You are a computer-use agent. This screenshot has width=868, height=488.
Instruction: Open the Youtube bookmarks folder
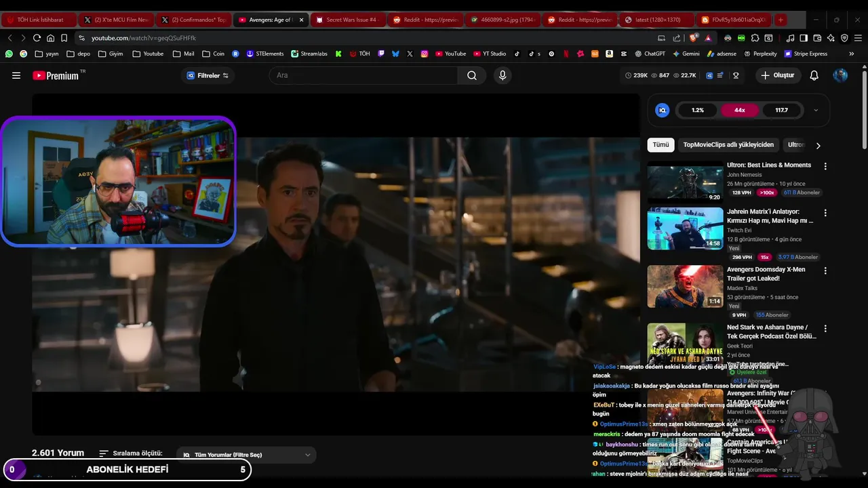[148, 54]
